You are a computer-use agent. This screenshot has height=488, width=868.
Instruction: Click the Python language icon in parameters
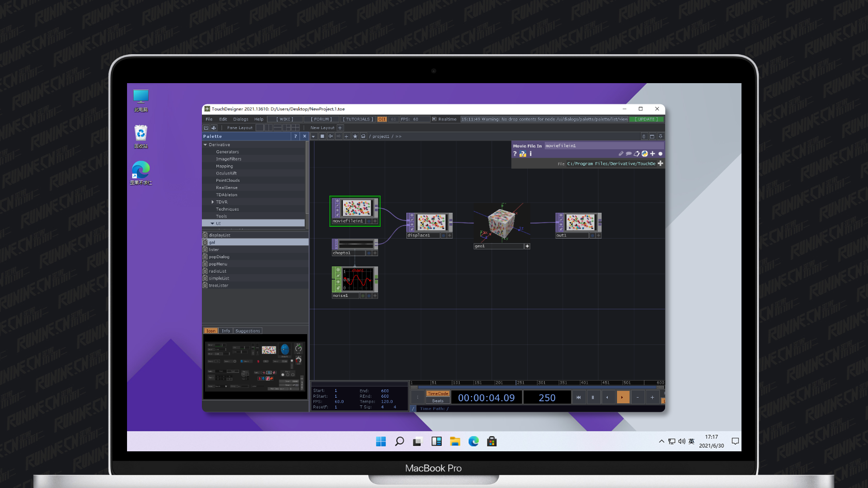coord(644,154)
